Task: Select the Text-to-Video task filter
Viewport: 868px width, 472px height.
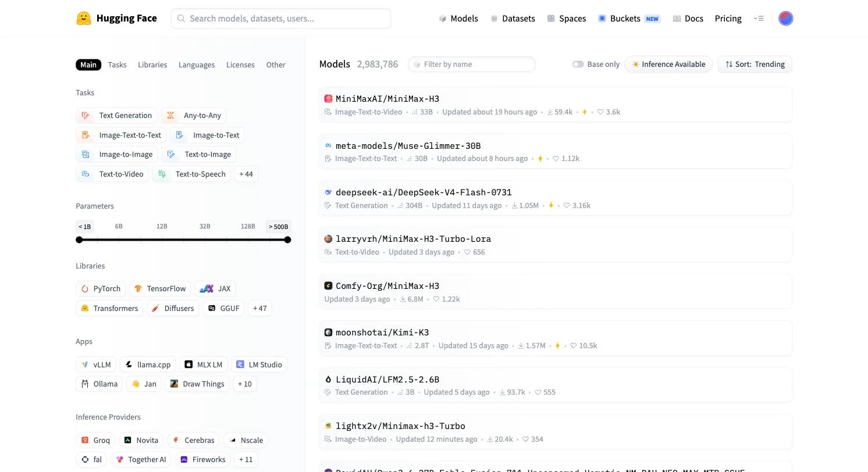Action: point(112,174)
